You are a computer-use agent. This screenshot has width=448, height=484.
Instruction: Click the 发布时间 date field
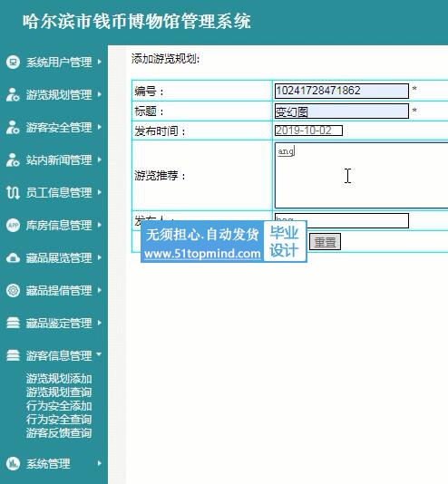pos(308,131)
